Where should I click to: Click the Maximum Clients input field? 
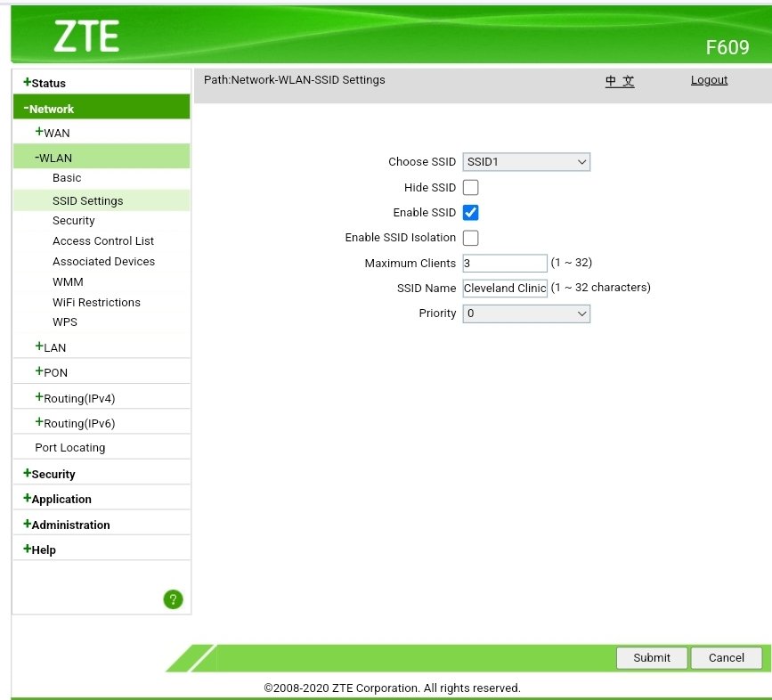click(505, 263)
